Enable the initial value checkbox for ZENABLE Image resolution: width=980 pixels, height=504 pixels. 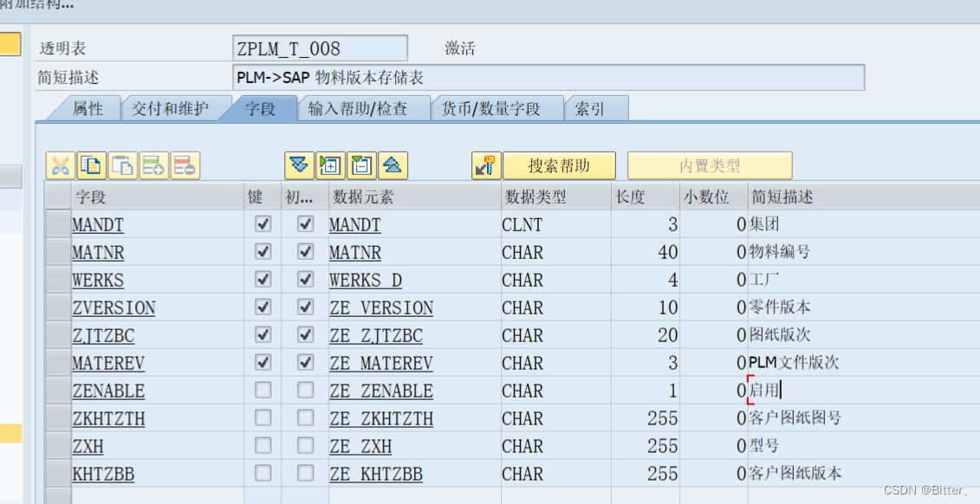coord(305,391)
